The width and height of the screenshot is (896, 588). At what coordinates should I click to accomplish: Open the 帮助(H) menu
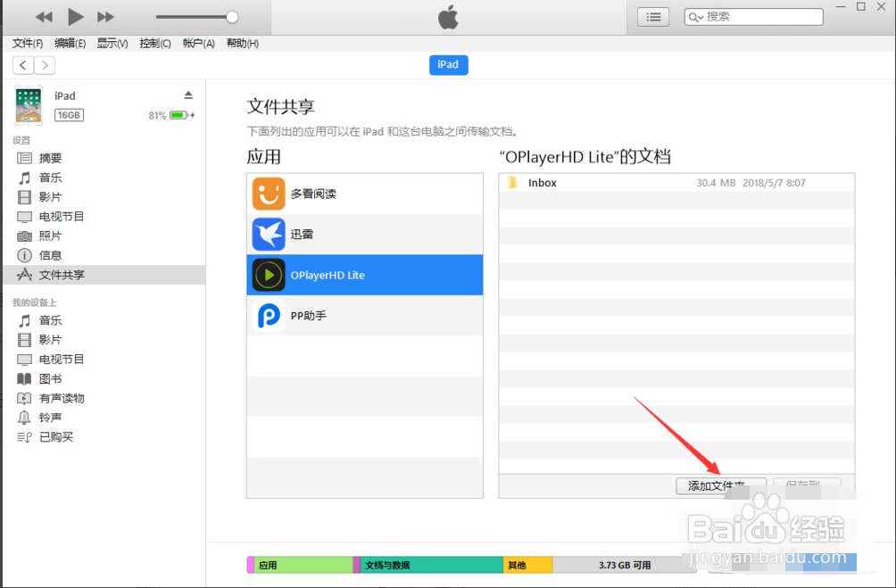(243, 44)
